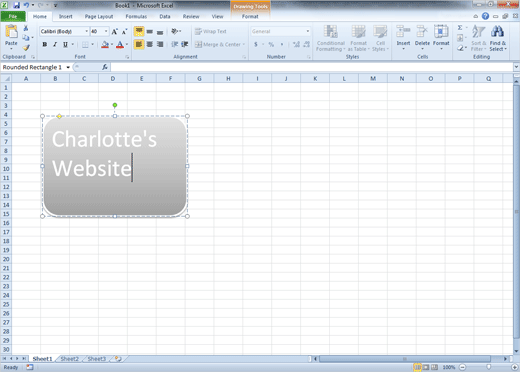Click the zoom slider handle
This screenshot has height=372, width=520.
click(488, 367)
